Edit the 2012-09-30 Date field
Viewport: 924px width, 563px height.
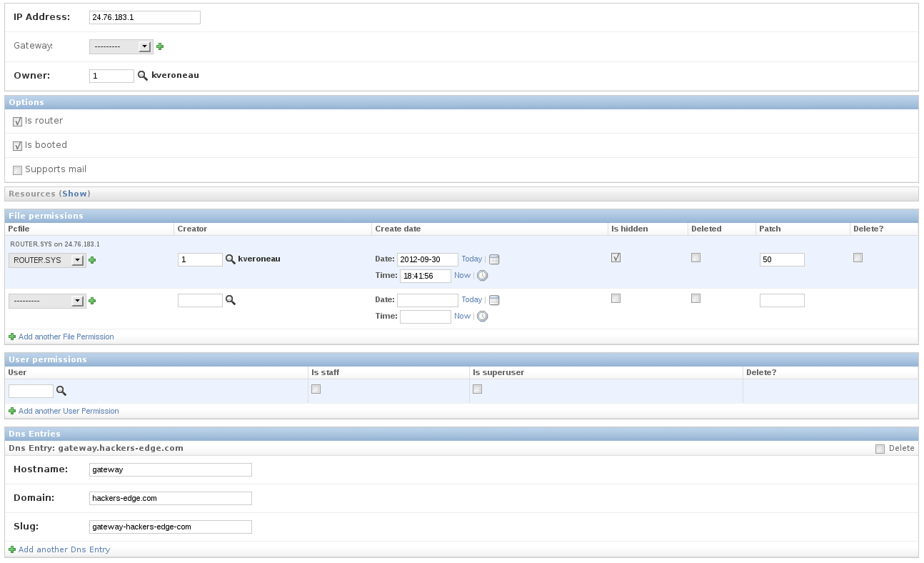428,259
